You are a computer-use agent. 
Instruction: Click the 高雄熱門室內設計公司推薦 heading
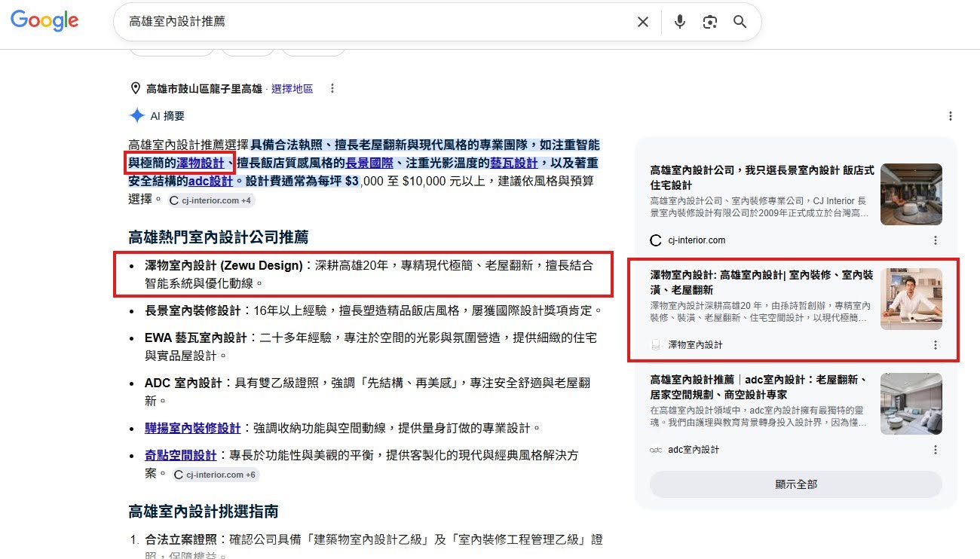click(219, 237)
